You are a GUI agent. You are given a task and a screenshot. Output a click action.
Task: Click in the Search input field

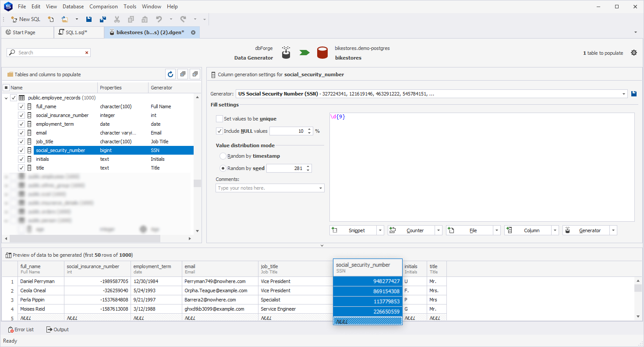click(x=48, y=53)
